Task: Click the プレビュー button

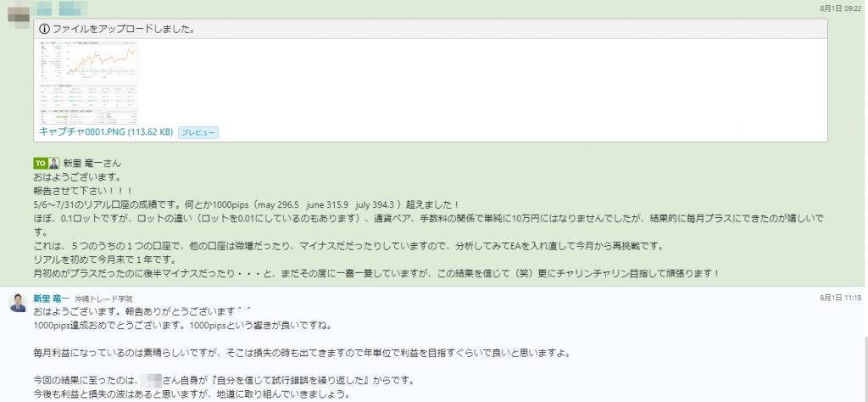Action: point(198,133)
